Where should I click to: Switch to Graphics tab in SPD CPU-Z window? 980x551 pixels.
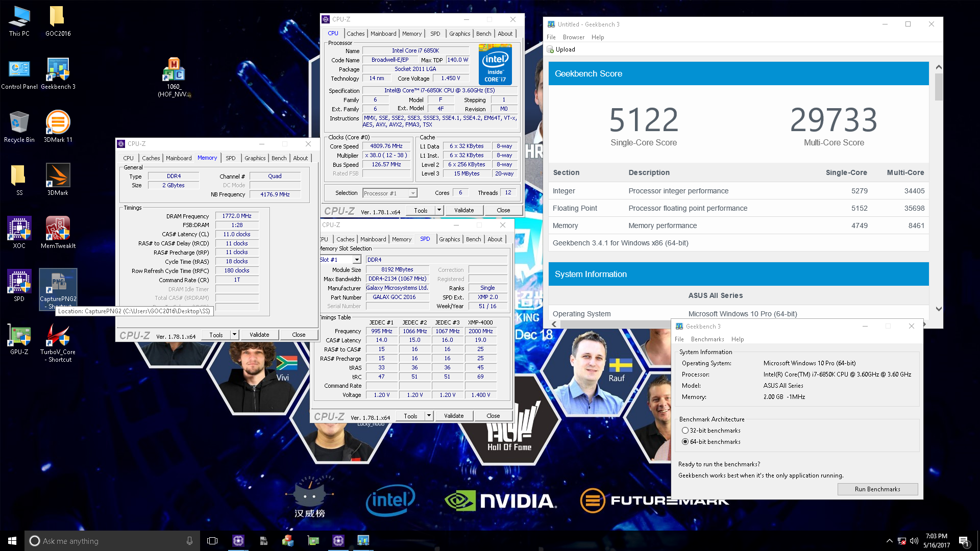[449, 239]
